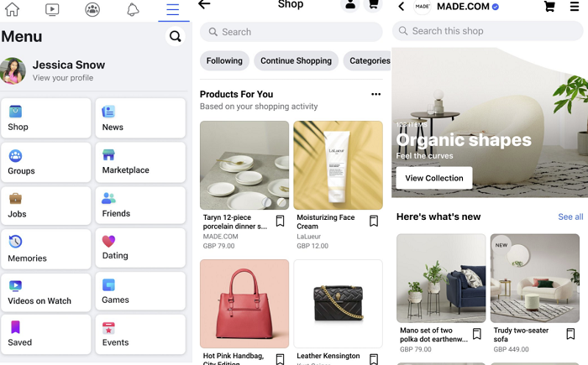
Task: Bookmark the Leather Kensington bag
Action: click(x=374, y=359)
